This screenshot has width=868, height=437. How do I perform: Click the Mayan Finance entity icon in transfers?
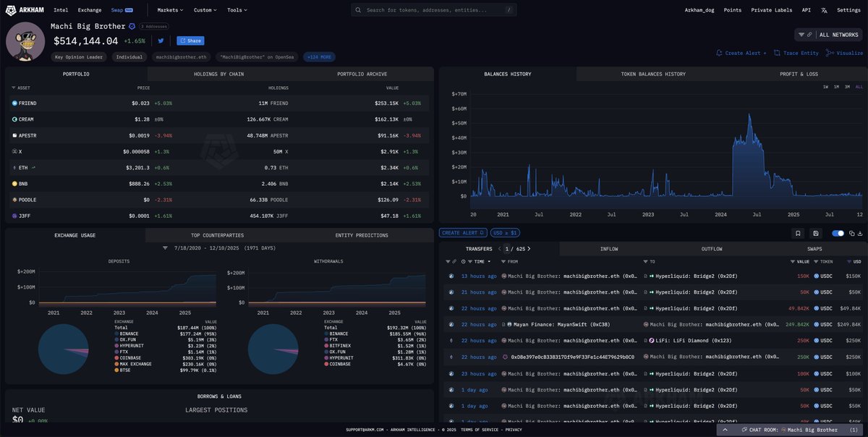point(510,324)
